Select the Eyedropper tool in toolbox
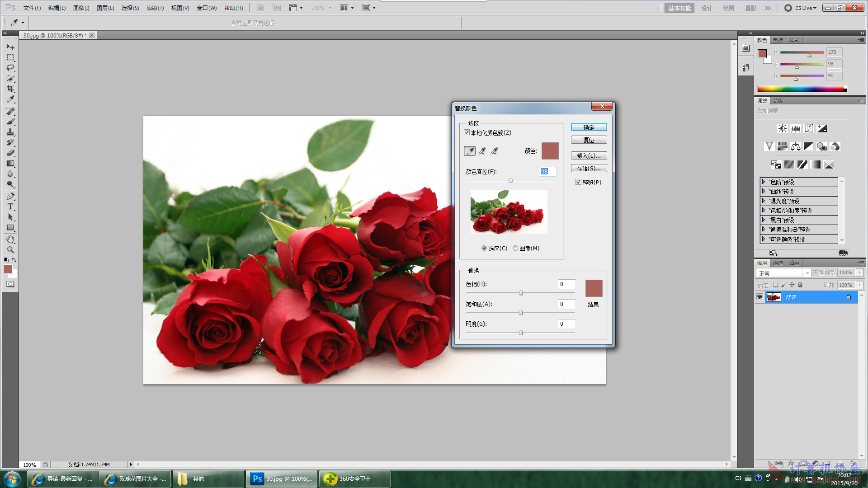The width and height of the screenshot is (868, 488). (10, 99)
